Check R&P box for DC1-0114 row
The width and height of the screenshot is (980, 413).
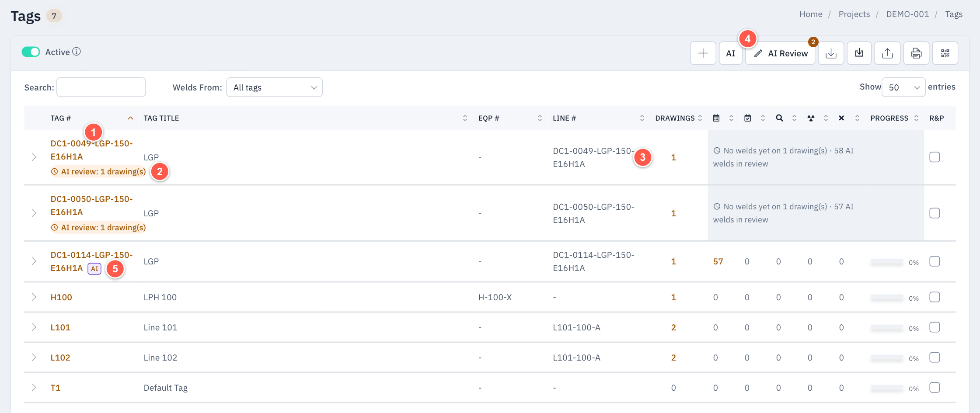coord(935,261)
